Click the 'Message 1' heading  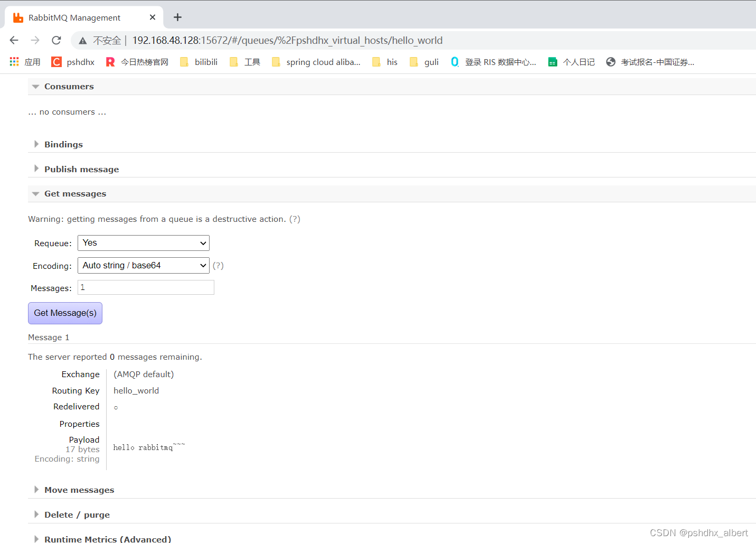(49, 337)
